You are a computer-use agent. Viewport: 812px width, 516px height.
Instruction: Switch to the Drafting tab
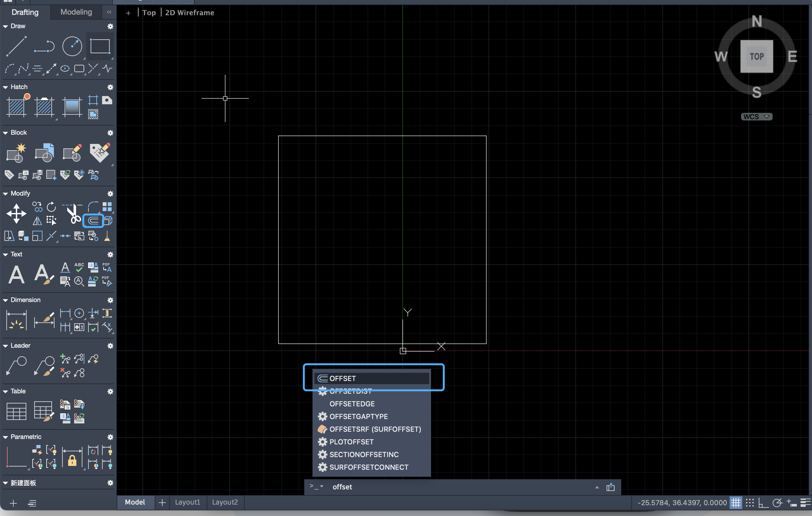point(25,12)
